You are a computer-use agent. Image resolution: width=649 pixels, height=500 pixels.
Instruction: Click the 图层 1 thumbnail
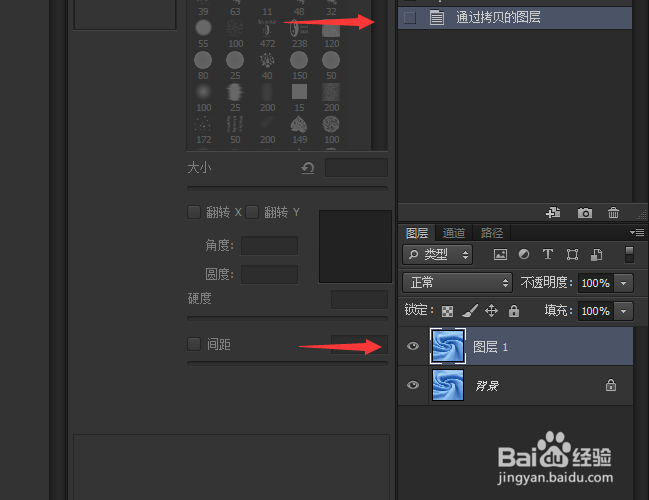coord(448,346)
